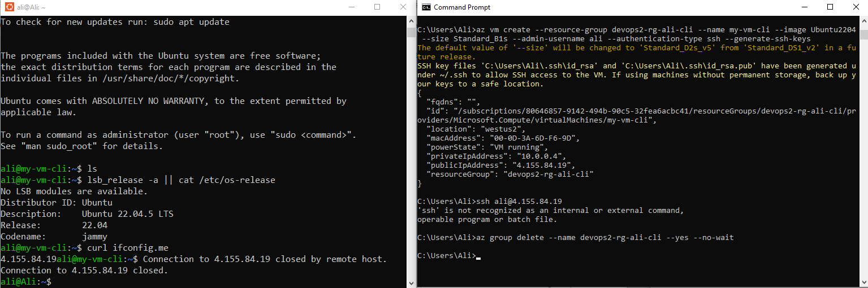Click the 'Release: 22.04' line

(54, 225)
